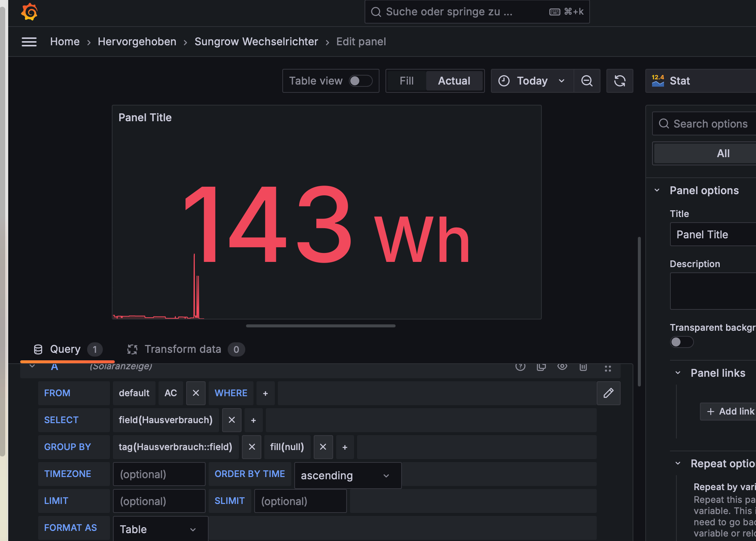The height and width of the screenshot is (541, 756).
Task: Click the query editor pencil edit icon
Action: (608, 393)
